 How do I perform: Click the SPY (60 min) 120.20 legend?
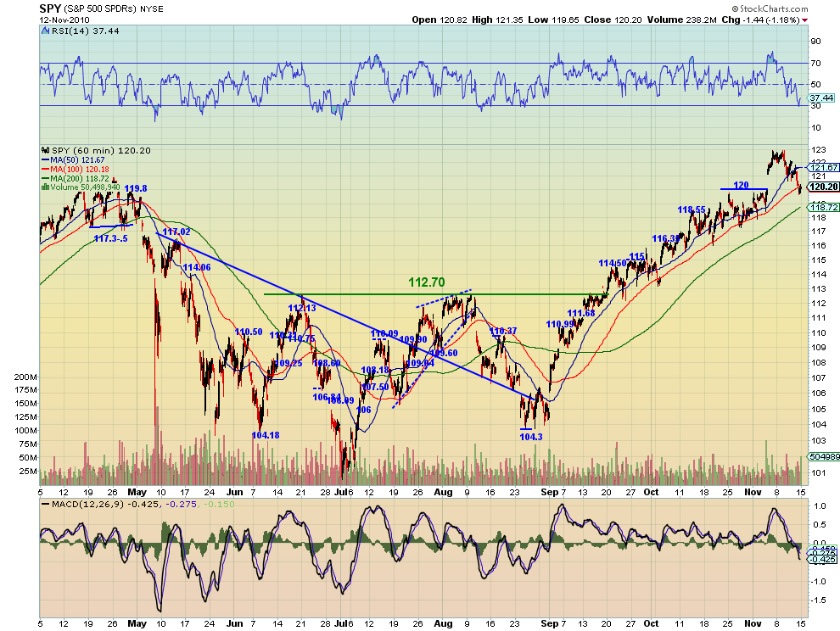coord(101,150)
